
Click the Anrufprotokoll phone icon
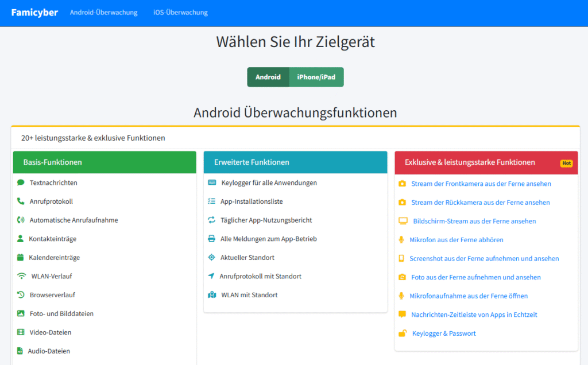[x=21, y=201]
